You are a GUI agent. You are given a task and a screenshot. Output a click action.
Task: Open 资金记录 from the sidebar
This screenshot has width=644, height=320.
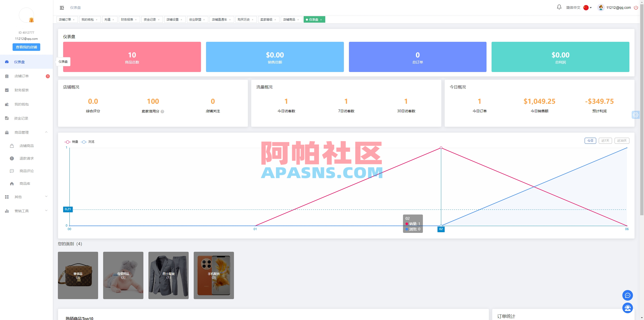click(21, 118)
